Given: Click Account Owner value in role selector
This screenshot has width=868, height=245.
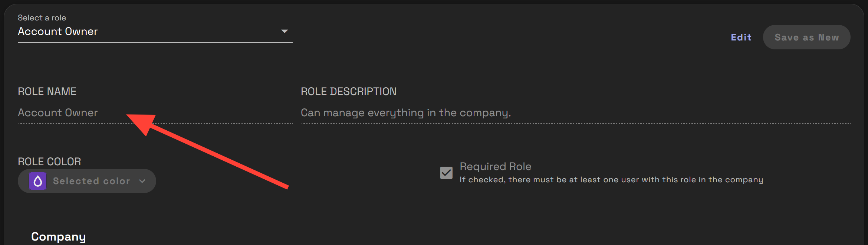Looking at the screenshot, I should coord(58,32).
